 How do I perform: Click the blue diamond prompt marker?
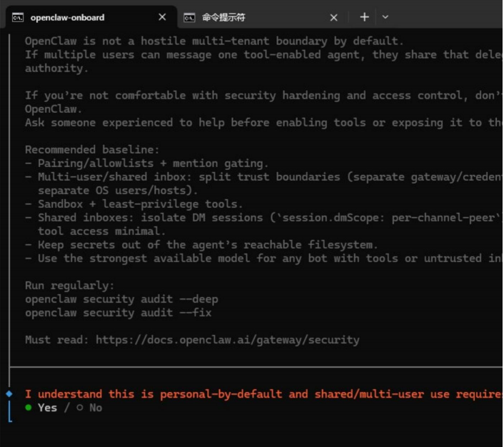(x=9, y=393)
